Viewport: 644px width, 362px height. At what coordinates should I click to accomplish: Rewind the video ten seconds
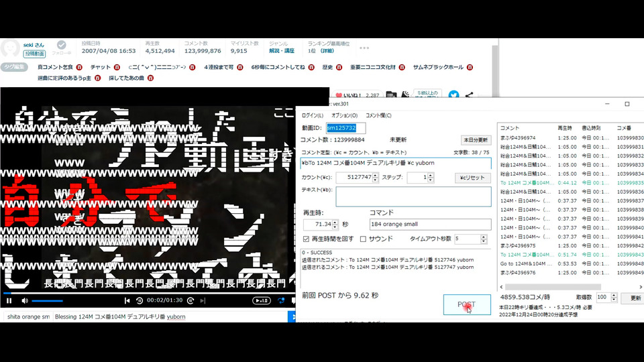[x=140, y=301]
